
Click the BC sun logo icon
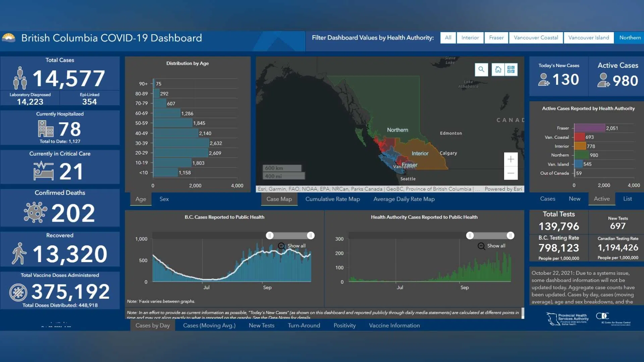point(9,38)
